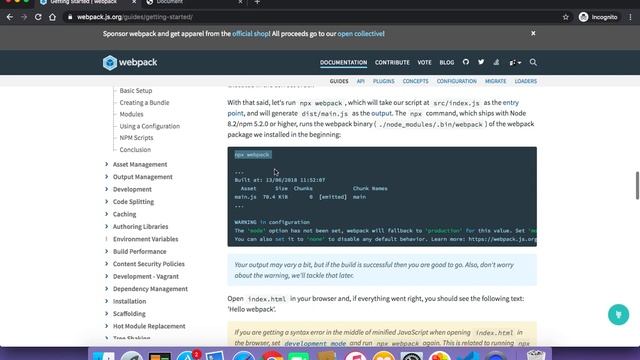Click the address bar URL
This screenshot has height=360, width=640.
pyautogui.click(x=135, y=17)
